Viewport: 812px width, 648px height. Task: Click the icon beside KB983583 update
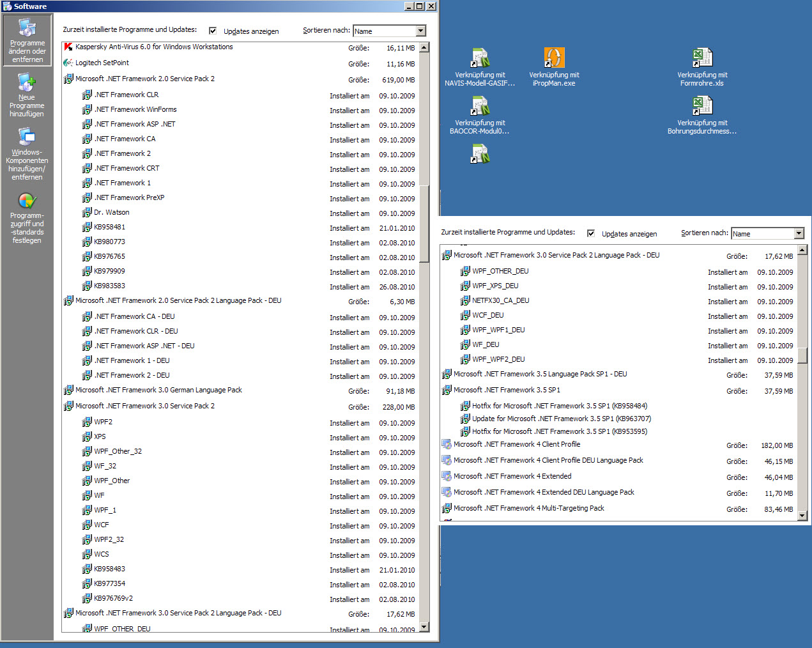pos(87,286)
